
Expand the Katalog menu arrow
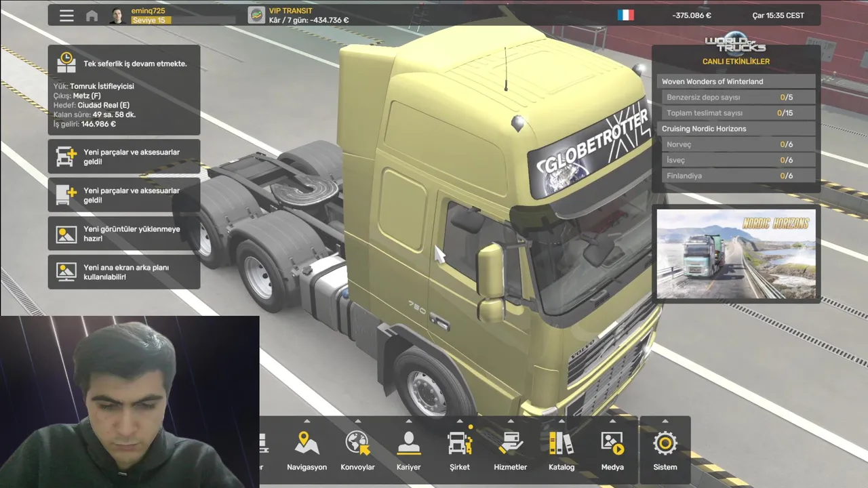coord(561,421)
